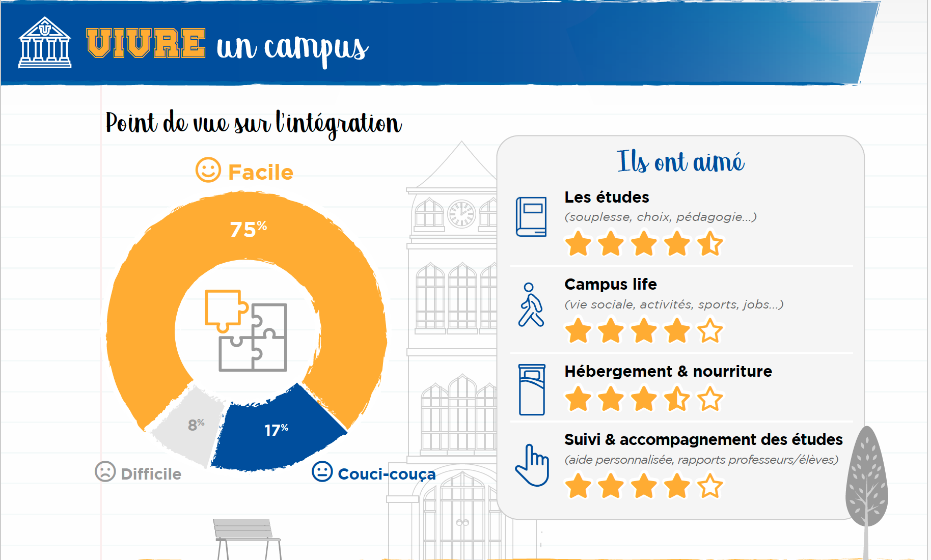The image size is (931, 560).
Task: Click the gray sad face beside Difficile
Action: point(105,472)
